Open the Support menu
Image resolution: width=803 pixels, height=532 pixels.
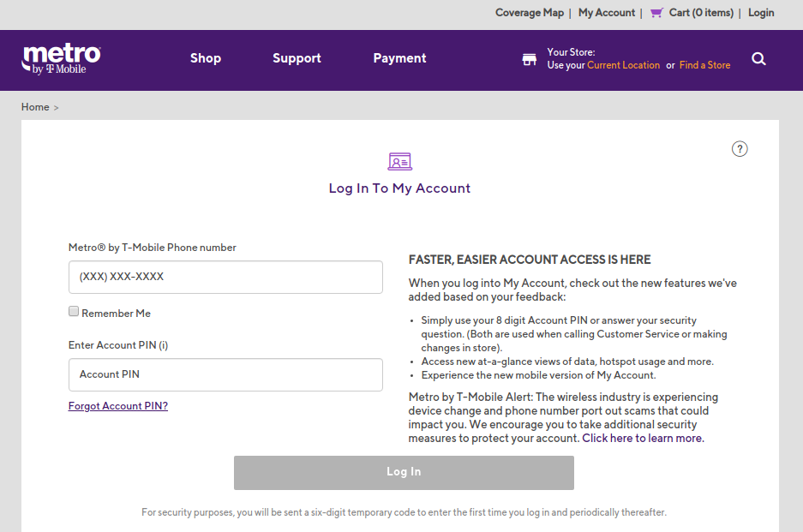click(297, 58)
